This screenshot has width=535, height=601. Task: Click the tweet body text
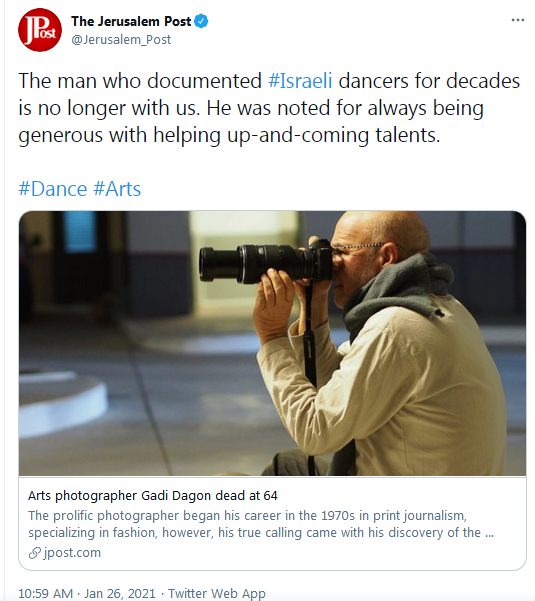click(x=269, y=108)
